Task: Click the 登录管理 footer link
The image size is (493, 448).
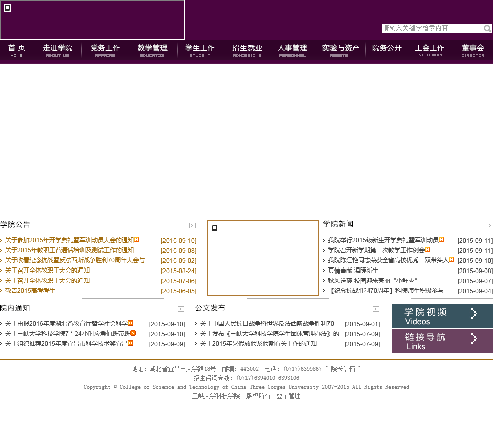Action: [289, 396]
